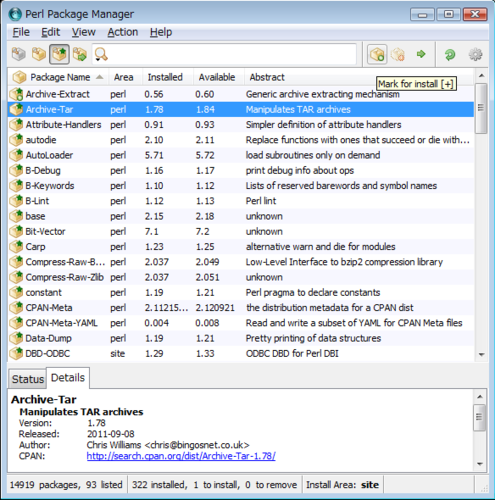495x500 pixels.
Task: Switch to the Details tab
Action: click(x=68, y=378)
